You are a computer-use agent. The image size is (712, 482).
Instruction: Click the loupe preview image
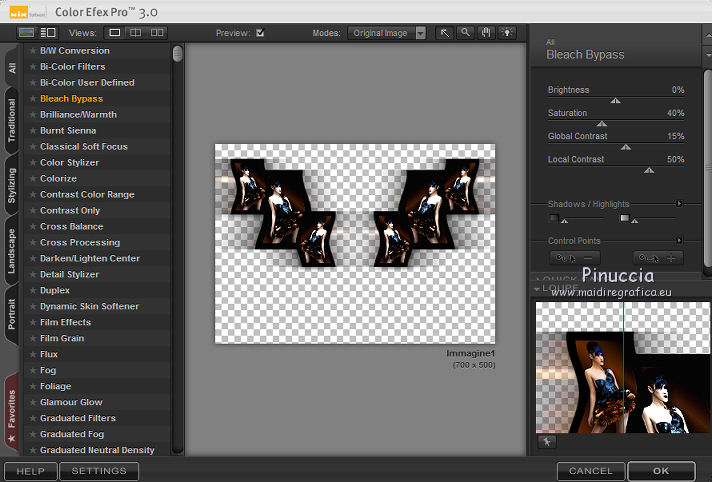click(623, 367)
